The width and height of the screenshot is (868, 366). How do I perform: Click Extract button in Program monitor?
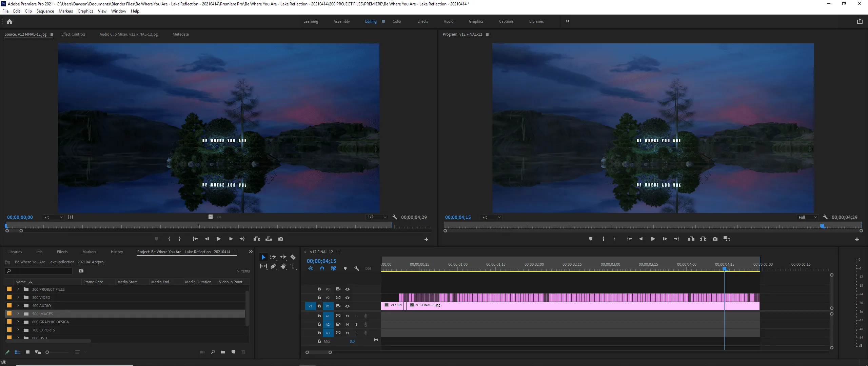point(703,239)
